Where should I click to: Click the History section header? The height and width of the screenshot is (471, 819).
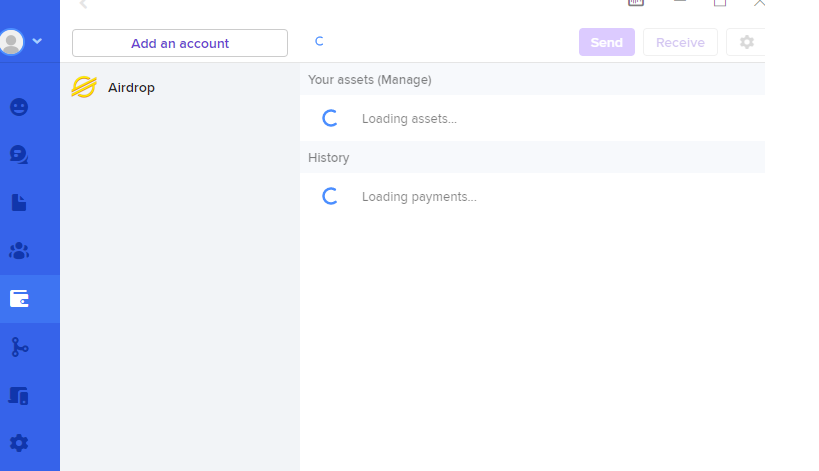[329, 158]
